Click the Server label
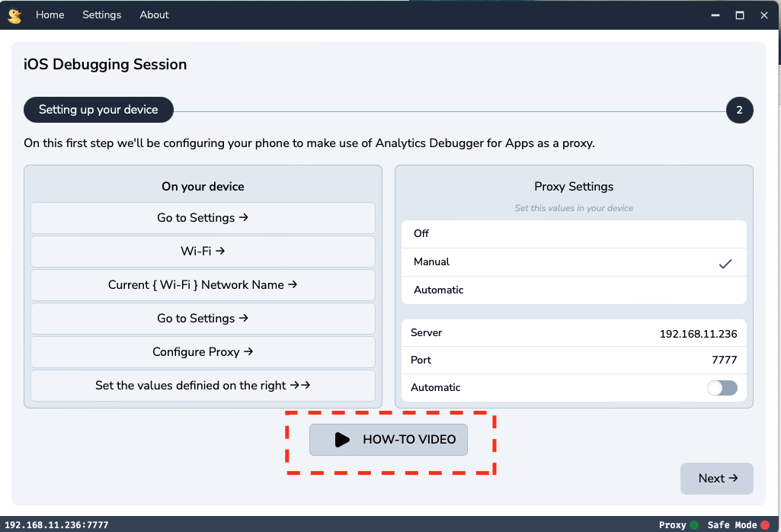Screen dimensions: 781x532 tap(427, 333)
